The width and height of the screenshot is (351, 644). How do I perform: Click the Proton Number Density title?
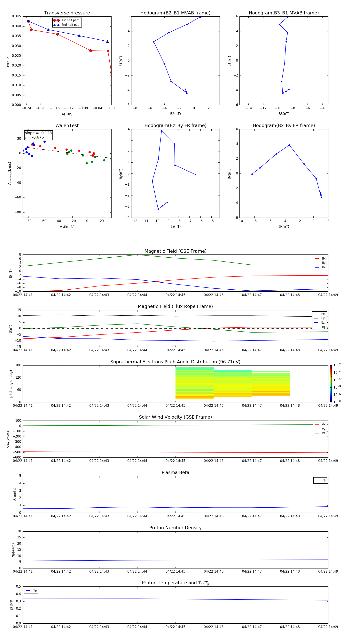[175, 528]
